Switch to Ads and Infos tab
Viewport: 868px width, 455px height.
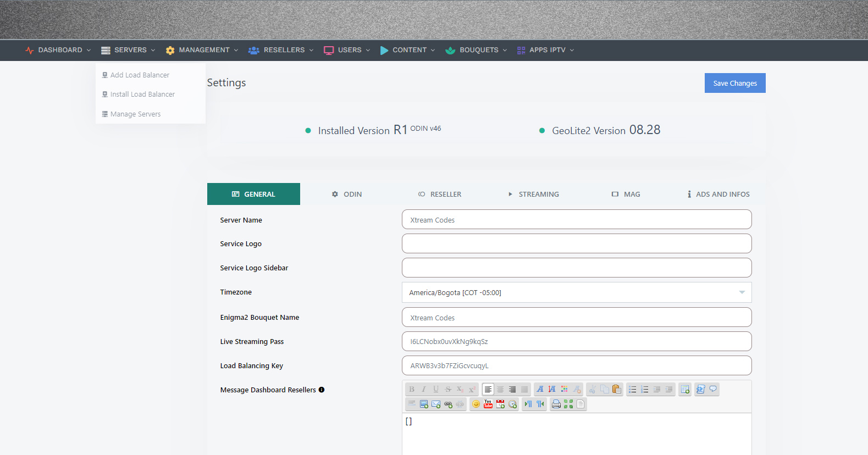click(718, 194)
